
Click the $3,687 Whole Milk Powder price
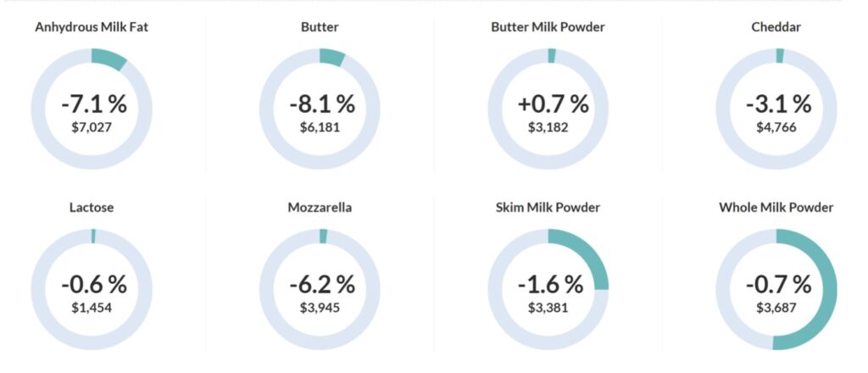tap(776, 308)
